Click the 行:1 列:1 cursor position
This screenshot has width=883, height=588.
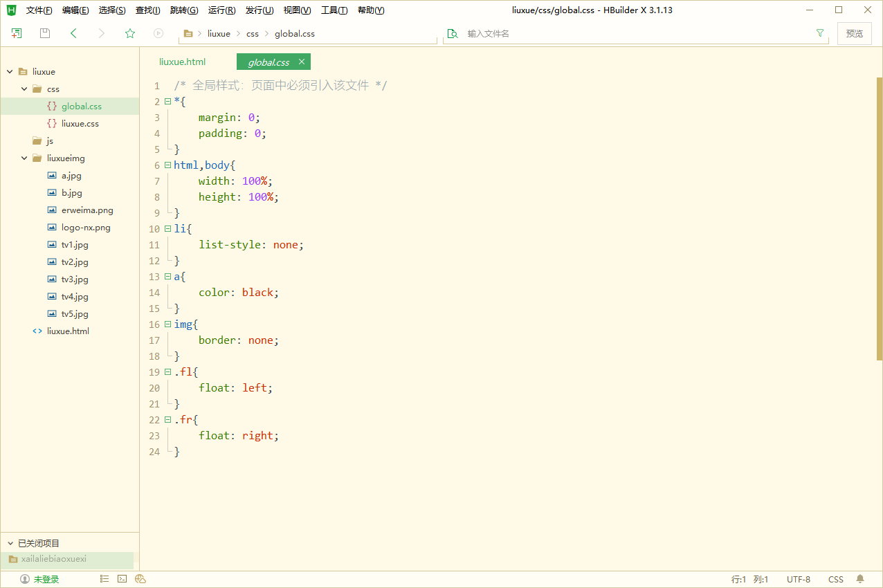[x=750, y=579]
